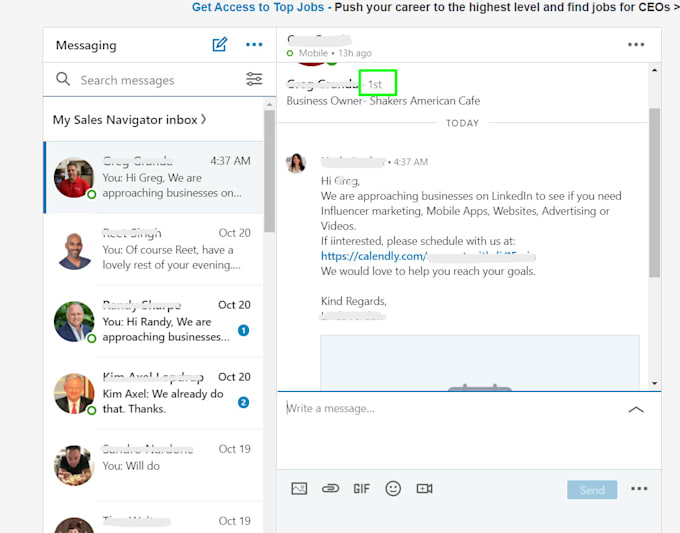Click the conversation list scrollbar up arrow

(269, 105)
